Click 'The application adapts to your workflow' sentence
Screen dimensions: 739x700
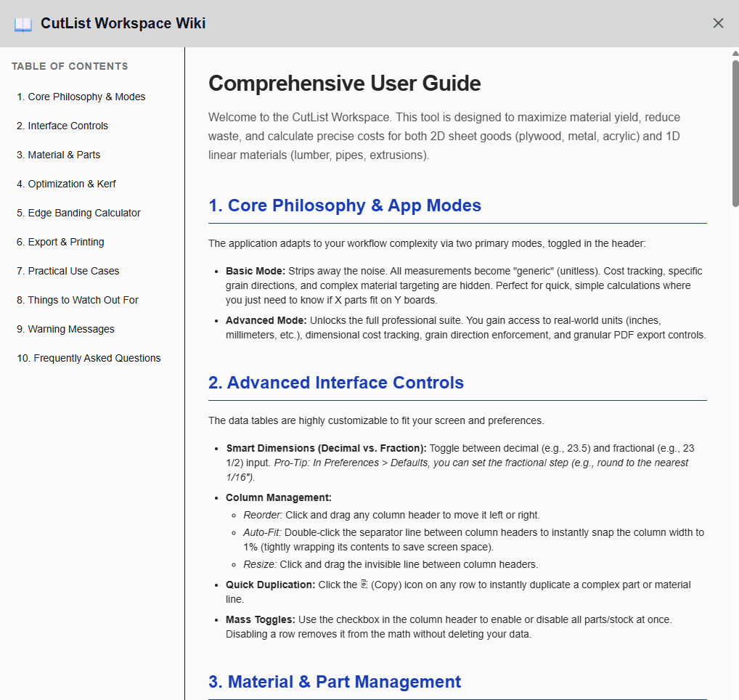tap(427, 244)
